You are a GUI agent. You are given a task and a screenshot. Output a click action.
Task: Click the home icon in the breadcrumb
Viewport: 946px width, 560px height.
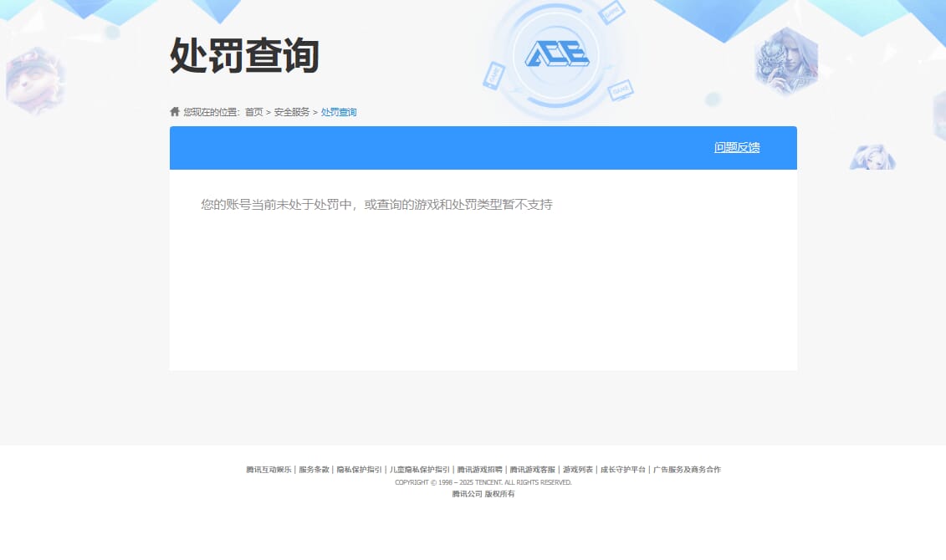[x=175, y=111]
